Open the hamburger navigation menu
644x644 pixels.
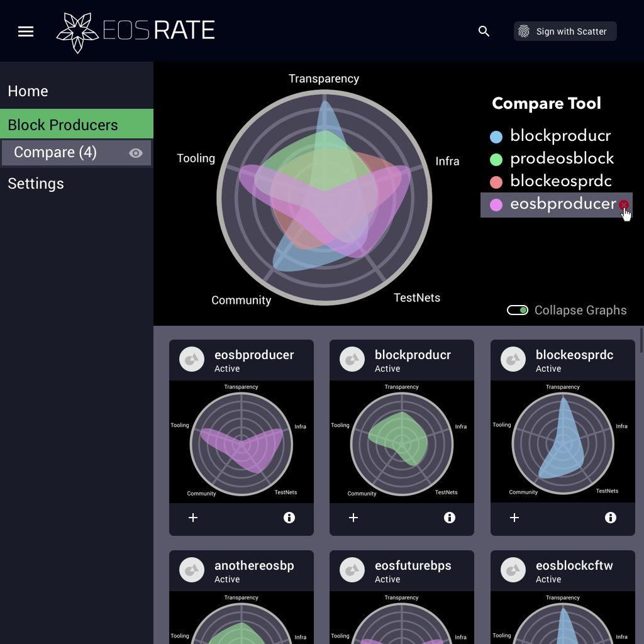(x=25, y=31)
